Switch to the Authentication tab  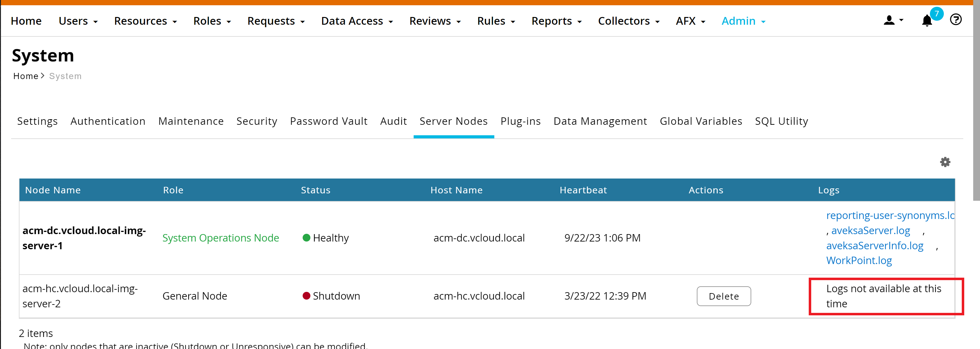click(x=108, y=121)
